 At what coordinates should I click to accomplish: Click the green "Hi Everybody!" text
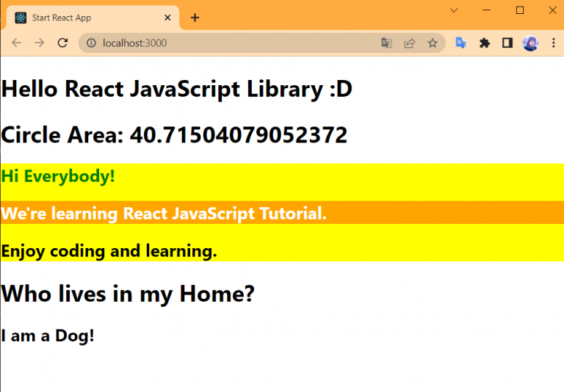59,176
